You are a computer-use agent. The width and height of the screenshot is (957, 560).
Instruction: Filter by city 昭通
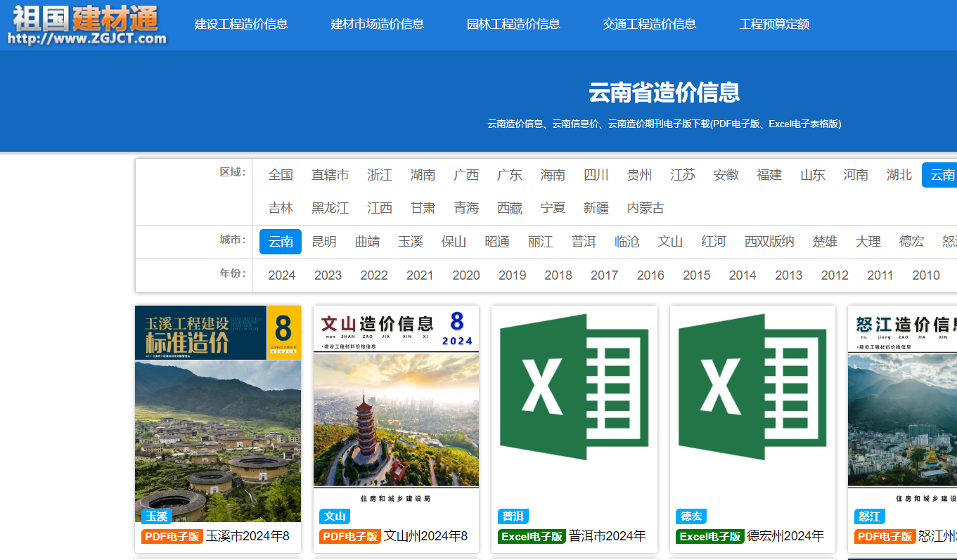click(x=497, y=242)
